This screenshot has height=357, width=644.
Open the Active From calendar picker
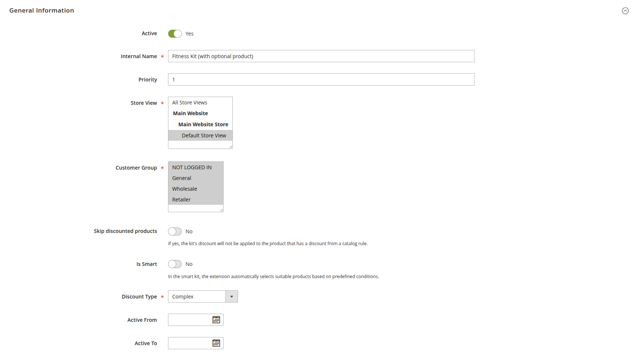[216, 320]
